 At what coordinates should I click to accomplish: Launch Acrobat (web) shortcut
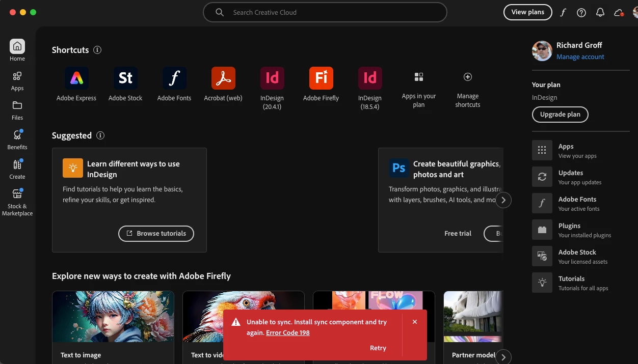tap(223, 78)
